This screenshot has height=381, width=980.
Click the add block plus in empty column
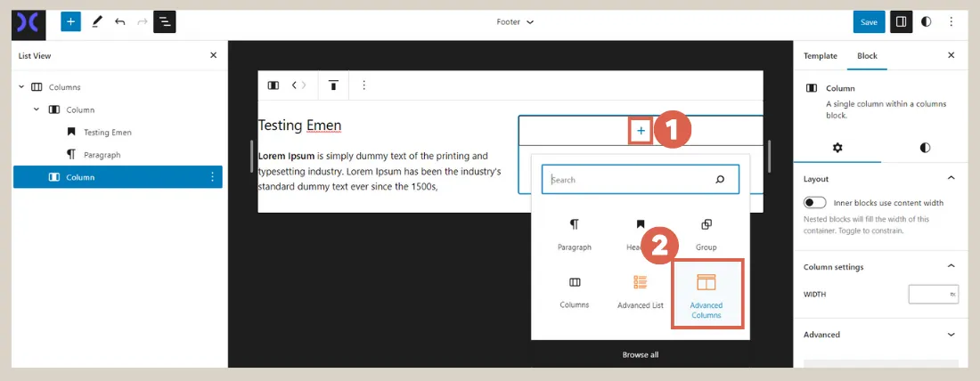[641, 131]
